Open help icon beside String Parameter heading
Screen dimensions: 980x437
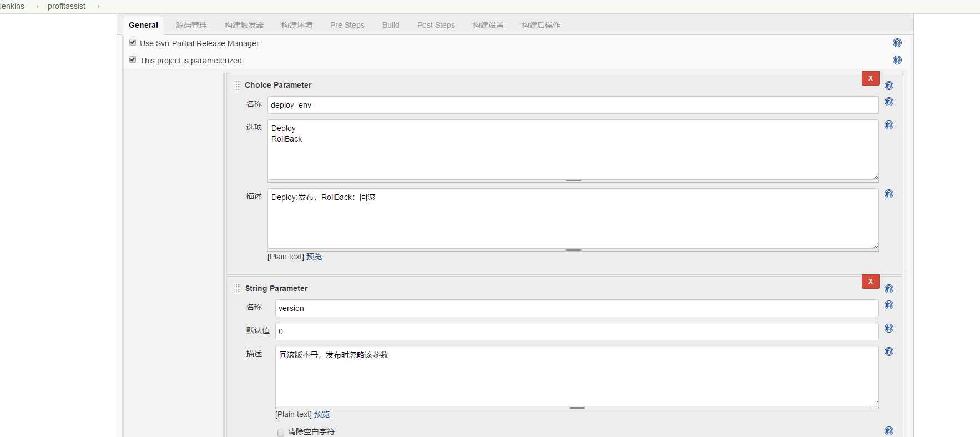pyautogui.click(x=889, y=289)
